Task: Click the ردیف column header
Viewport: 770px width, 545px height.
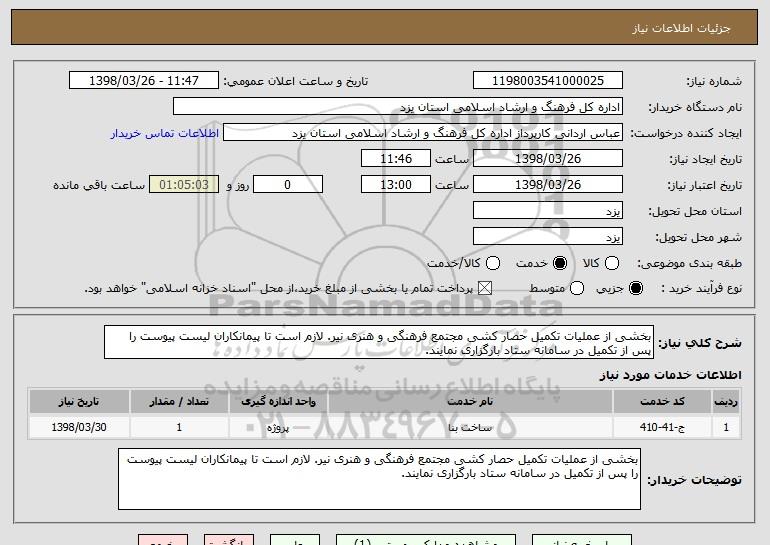Action: tap(726, 402)
